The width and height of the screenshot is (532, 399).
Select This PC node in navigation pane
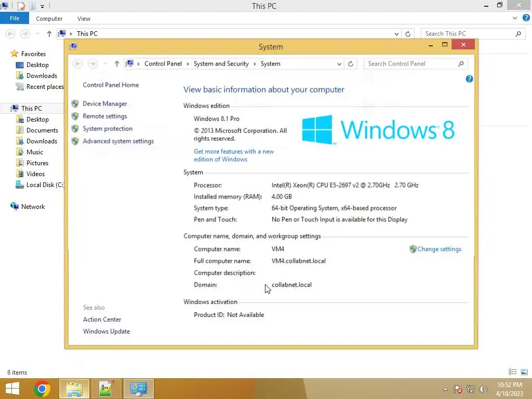click(x=32, y=108)
